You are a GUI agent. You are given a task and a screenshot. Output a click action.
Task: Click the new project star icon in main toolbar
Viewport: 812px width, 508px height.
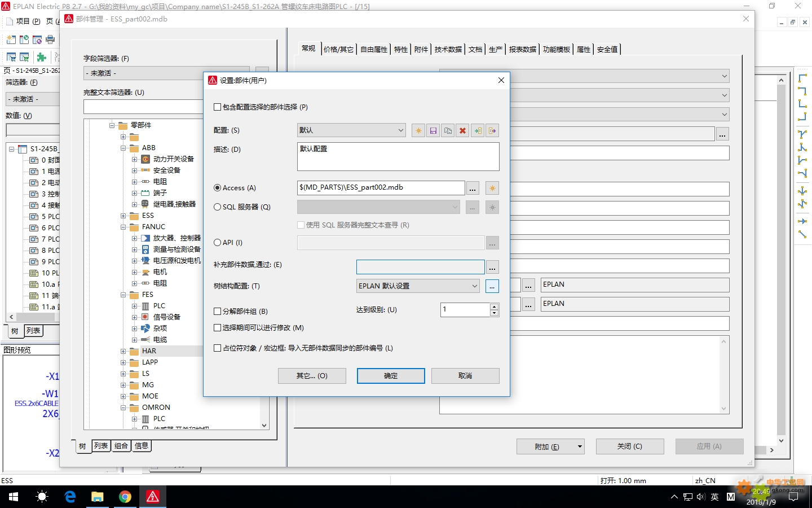click(x=11, y=40)
